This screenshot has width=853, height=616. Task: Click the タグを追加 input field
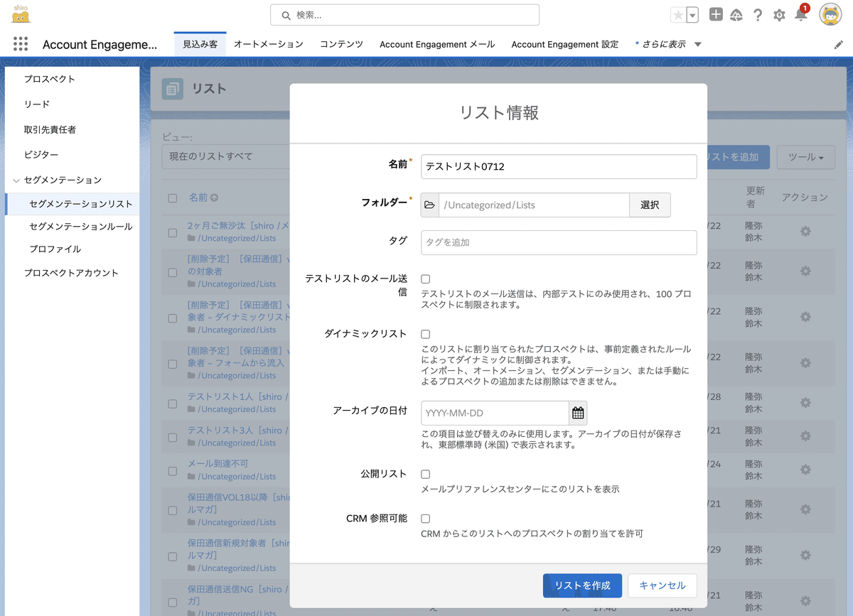pyautogui.click(x=559, y=242)
